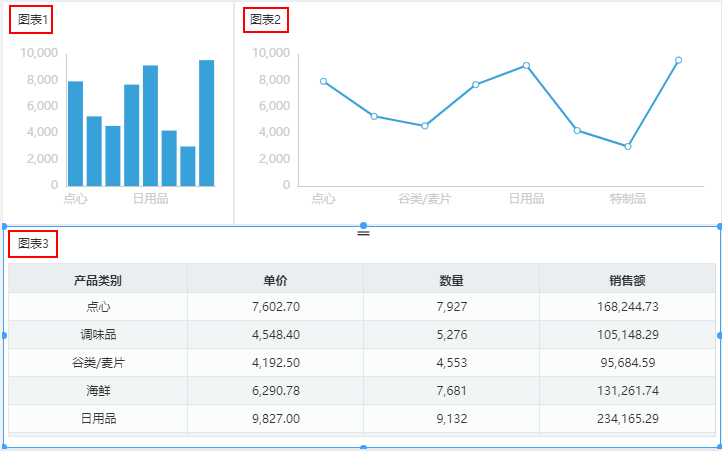Select the 图表2 title label
Viewport: 722px width, 451px height.
265,19
